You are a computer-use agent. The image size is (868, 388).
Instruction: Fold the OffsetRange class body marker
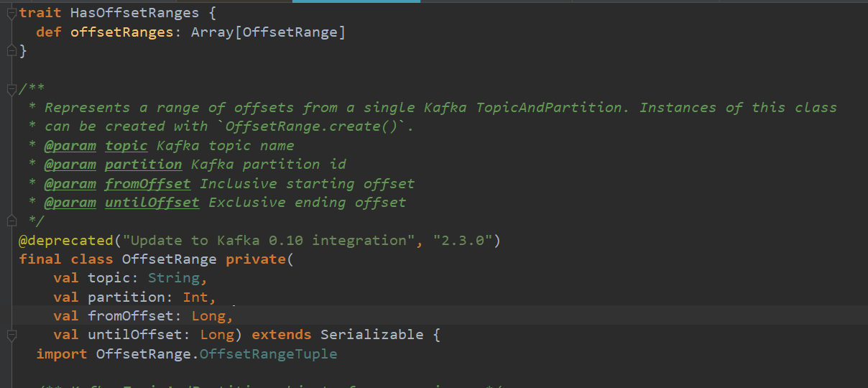[11, 335]
